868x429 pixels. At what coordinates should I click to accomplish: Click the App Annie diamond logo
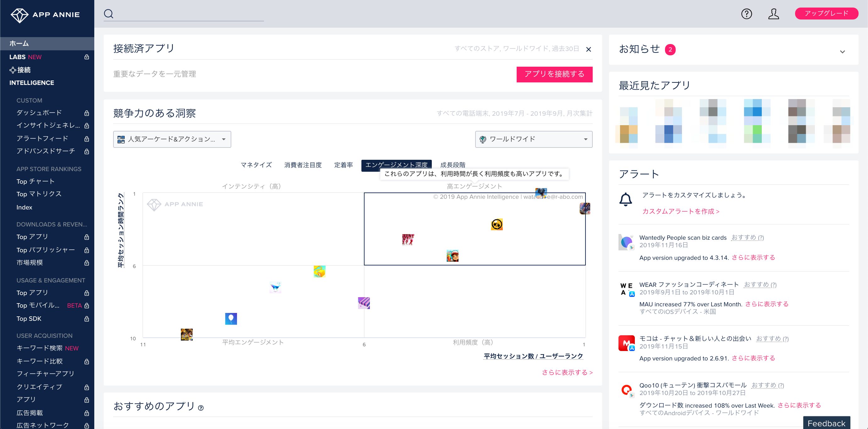(20, 14)
